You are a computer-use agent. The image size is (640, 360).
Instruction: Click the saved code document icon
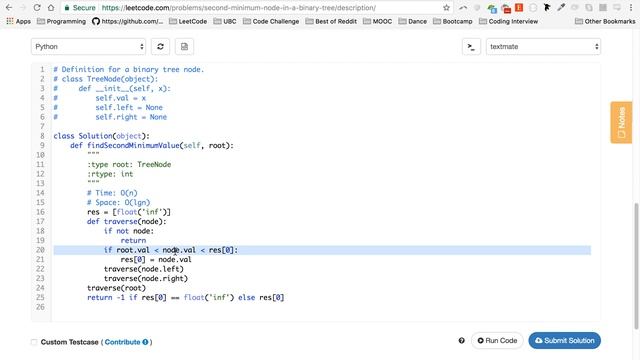[x=184, y=47]
